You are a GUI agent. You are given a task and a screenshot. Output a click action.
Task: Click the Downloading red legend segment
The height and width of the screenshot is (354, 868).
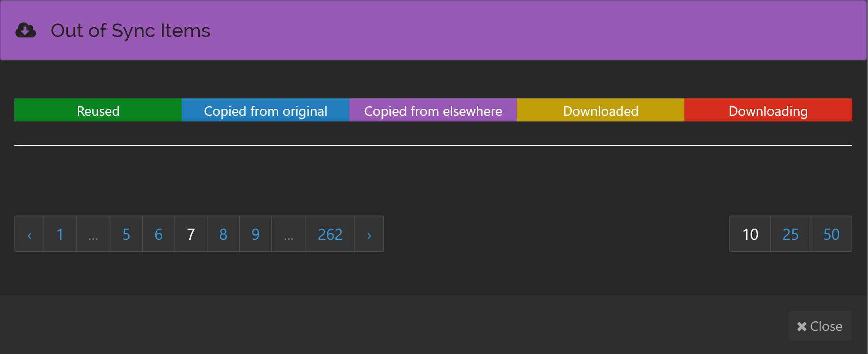(768, 110)
